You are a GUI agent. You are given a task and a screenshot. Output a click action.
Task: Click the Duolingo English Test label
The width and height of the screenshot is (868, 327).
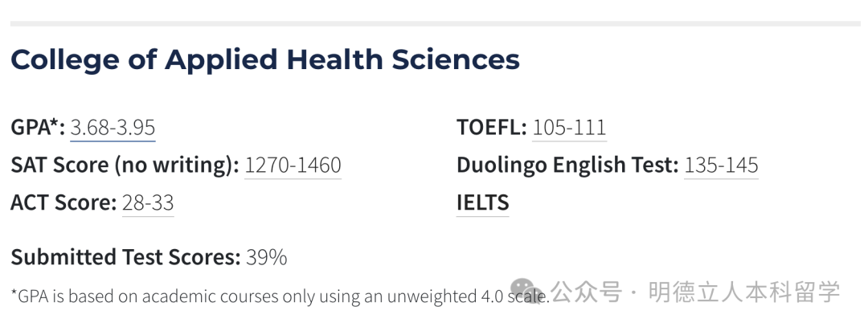click(567, 166)
